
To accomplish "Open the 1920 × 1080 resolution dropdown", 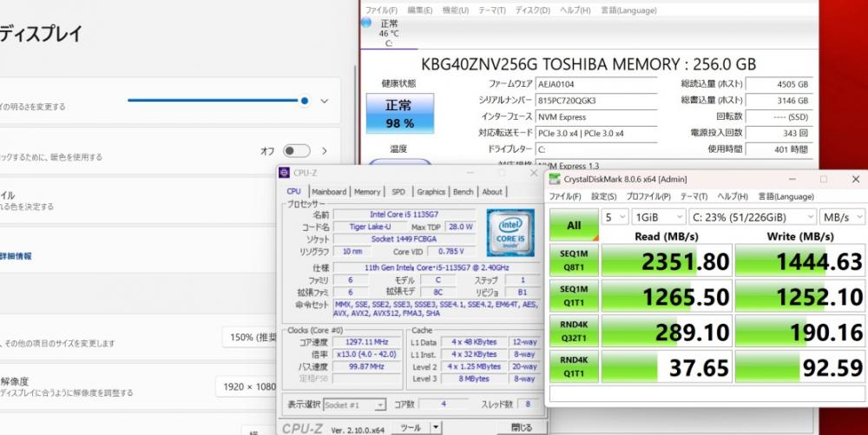I will pyautogui.click(x=247, y=387).
